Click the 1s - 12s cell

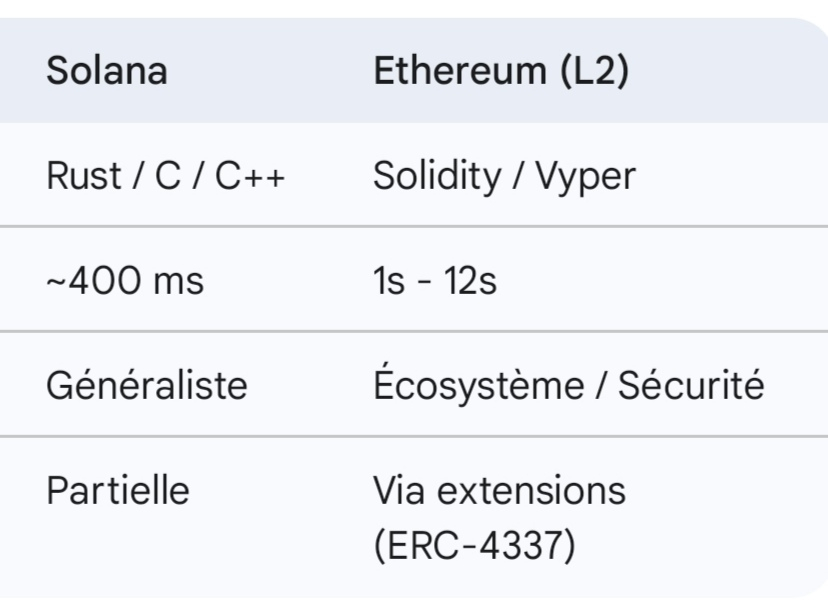tap(434, 281)
